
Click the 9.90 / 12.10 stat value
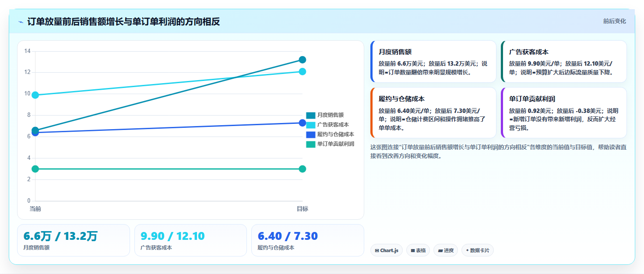pyautogui.click(x=172, y=236)
